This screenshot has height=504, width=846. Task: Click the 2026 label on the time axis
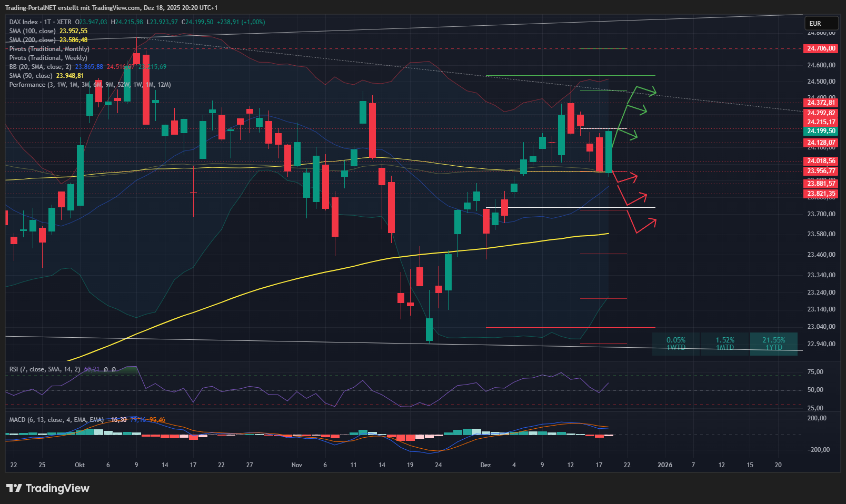pyautogui.click(x=665, y=465)
